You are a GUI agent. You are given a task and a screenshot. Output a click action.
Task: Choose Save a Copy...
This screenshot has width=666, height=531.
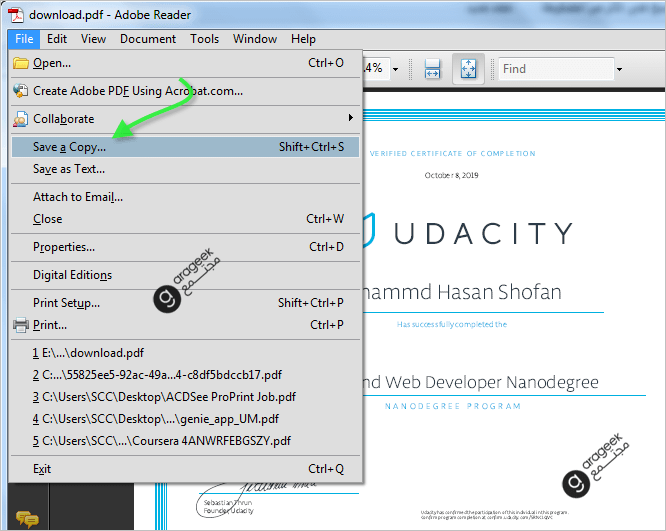pos(186,147)
